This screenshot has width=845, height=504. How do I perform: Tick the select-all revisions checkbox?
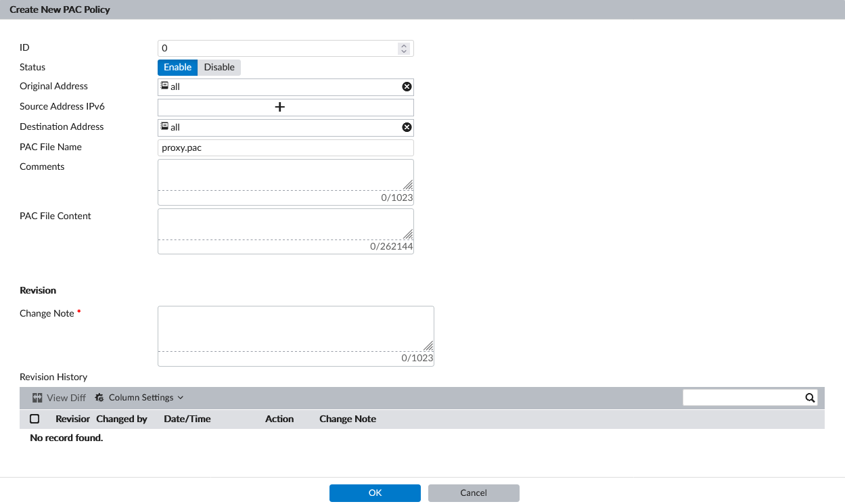pyautogui.click(x=35, y=419)
